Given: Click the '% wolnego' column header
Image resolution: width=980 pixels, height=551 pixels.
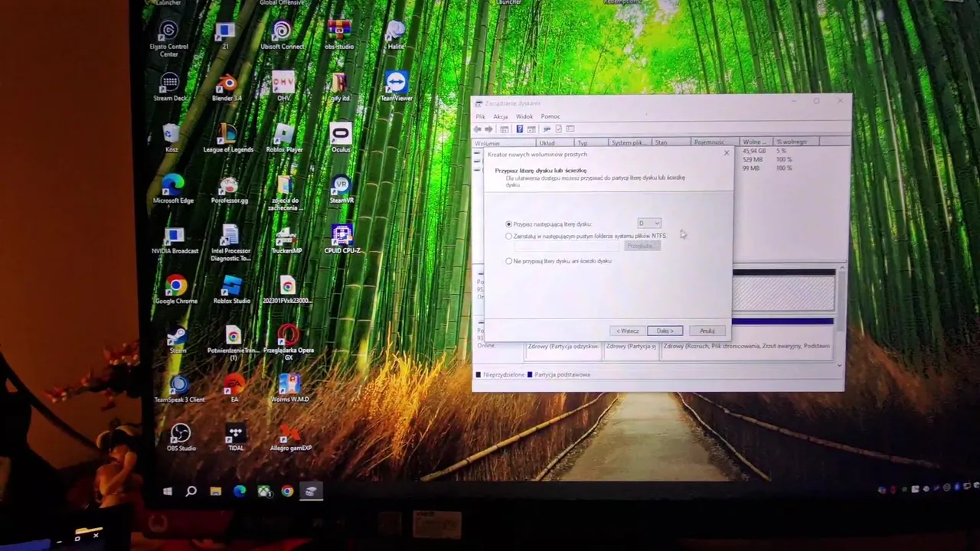Looking at the screenshot, I should (795, 142).
